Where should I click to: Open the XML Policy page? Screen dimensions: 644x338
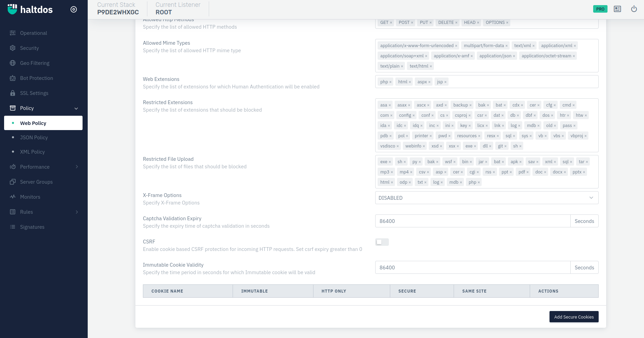point(32,152)
